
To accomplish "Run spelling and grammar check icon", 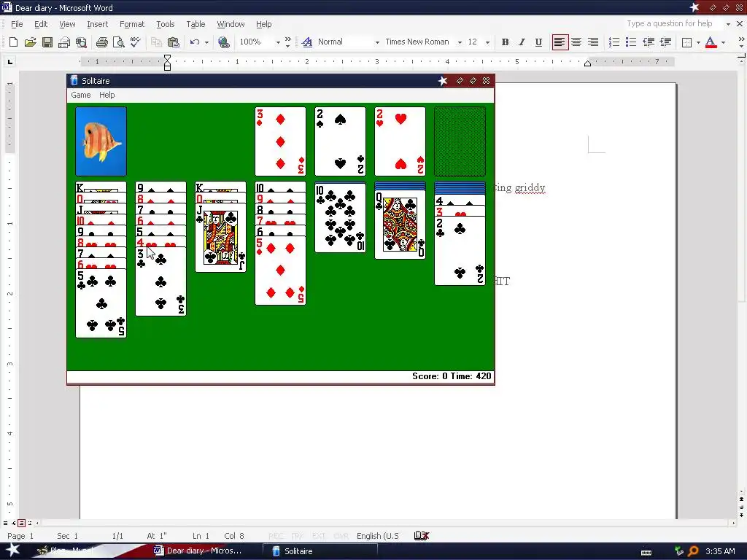I will point(136,42).
